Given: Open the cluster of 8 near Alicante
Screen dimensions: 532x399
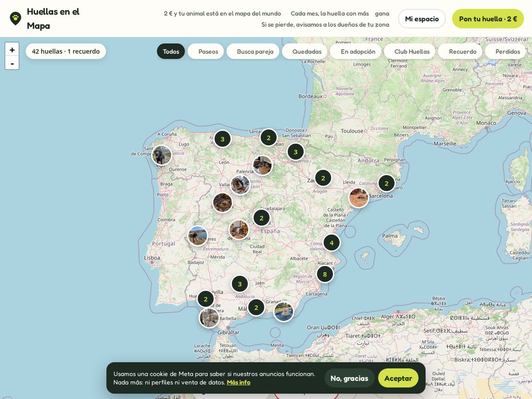Looking at the screenshot, I should click(325, 274).
